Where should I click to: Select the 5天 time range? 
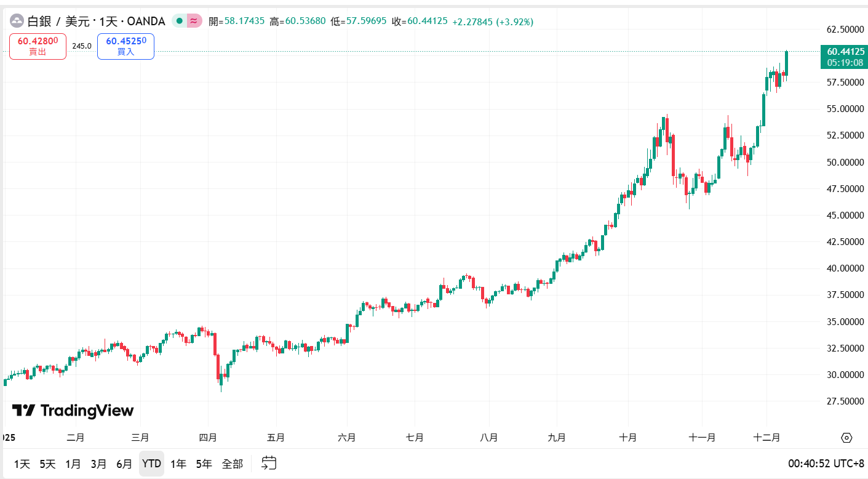click(47, 464)
